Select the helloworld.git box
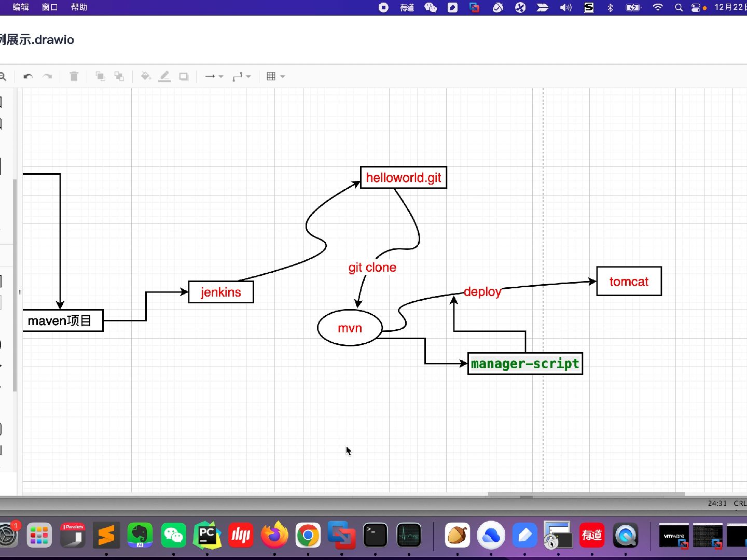 403,177
